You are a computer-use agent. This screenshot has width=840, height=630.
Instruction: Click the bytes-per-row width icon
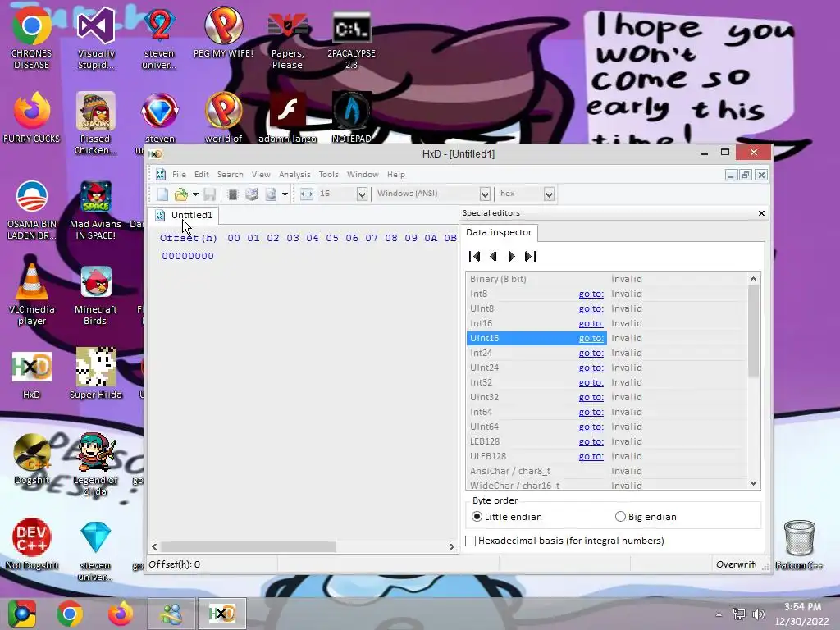[x=307, y=194]
